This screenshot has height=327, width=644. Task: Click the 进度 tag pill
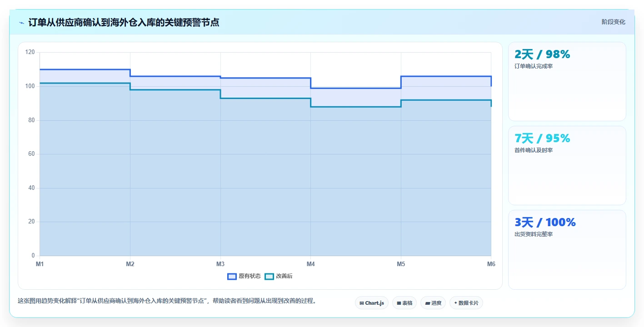point(433,303)
